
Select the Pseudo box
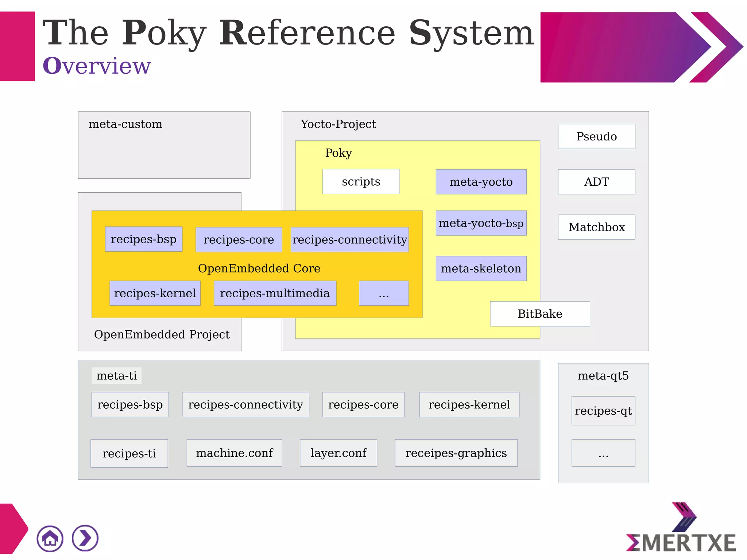[596, 136]
